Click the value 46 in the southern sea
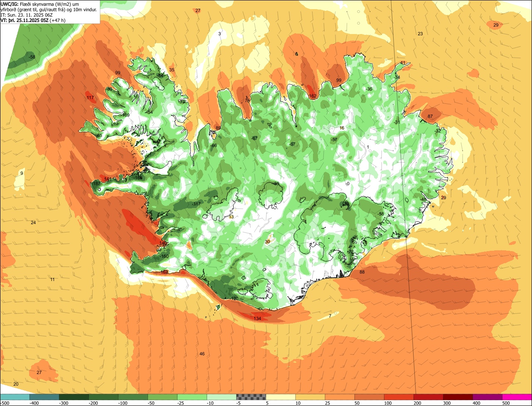The image size is (532, 406). pyautogui.click(x=202, y=354)
